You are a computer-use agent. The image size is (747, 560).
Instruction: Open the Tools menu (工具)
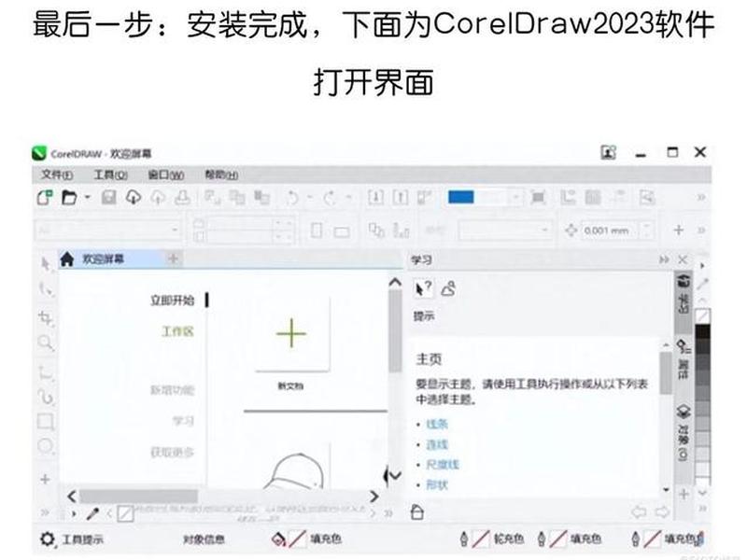[110, 175]
